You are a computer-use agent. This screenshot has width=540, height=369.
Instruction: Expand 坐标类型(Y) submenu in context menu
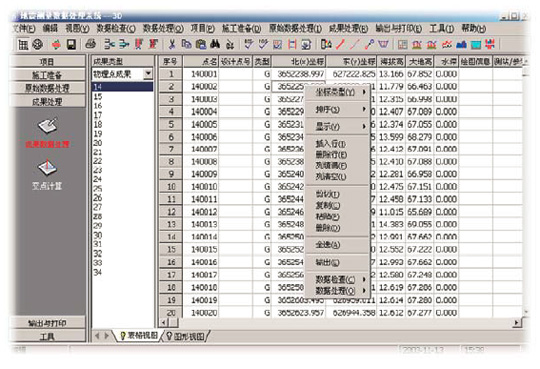(337, 92)
